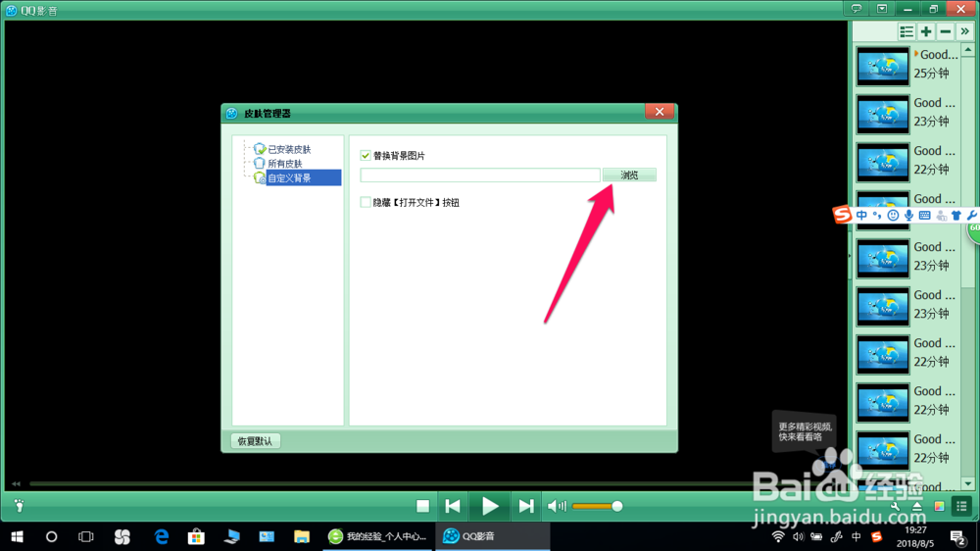Click the 恢复默认 restore defaults button

tap(255, 441)
